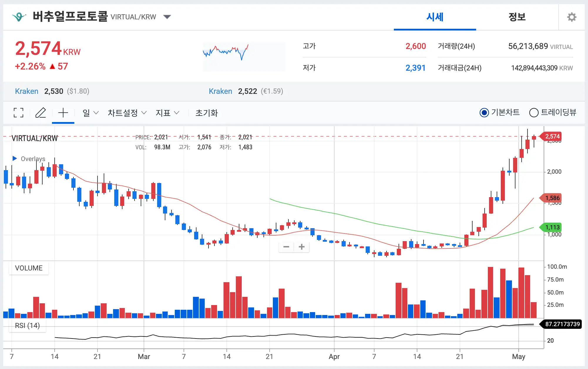Expand the Overlays disclosure triangle
This screenshot has height=369, width=588.
[x=15, y=158]
